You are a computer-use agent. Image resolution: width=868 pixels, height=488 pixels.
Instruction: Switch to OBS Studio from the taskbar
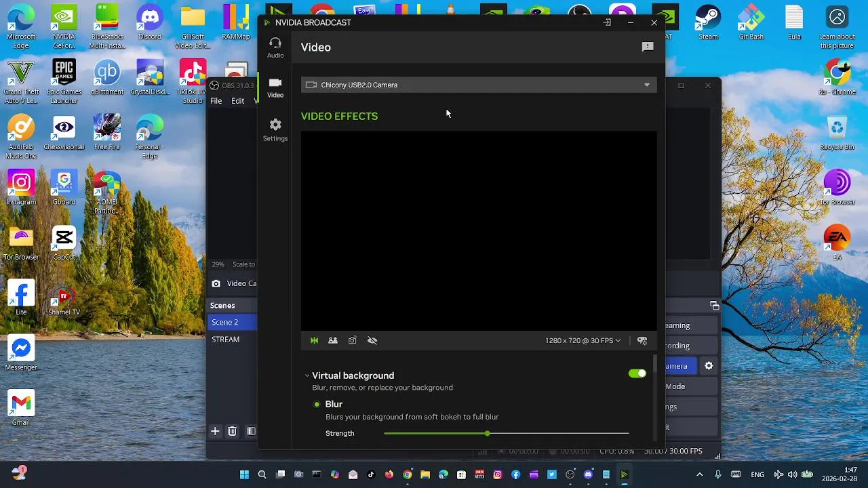click(570, 474)
